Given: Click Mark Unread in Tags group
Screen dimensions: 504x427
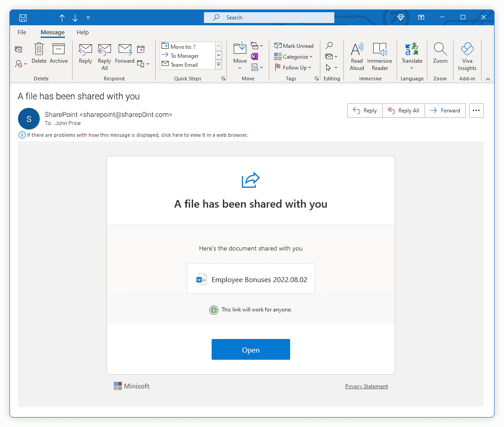Looking at the screenshot, I should 294,46.
